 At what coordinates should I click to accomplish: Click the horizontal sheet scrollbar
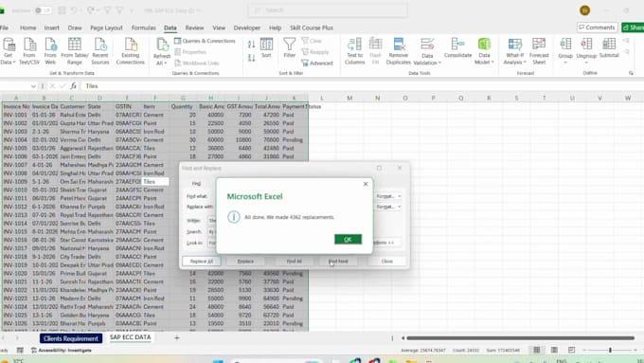click(x=520, y=338)
